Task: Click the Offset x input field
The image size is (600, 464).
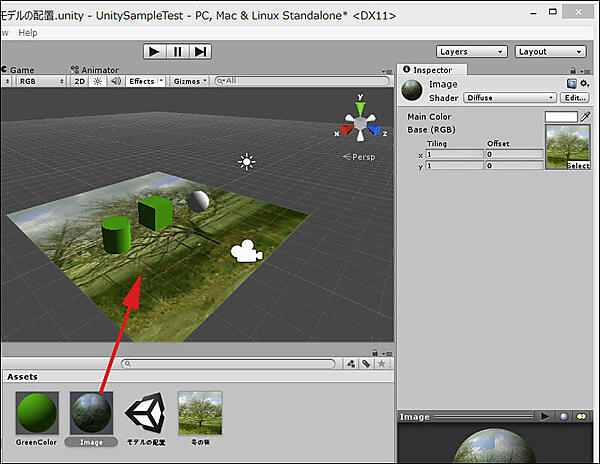Action: 514,154
